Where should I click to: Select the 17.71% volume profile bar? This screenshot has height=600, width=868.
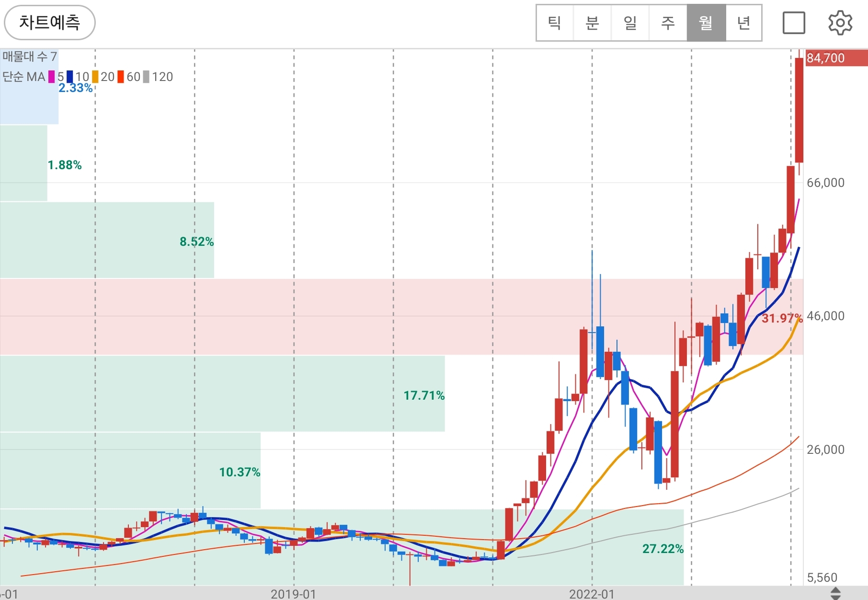tap(222, 393)
